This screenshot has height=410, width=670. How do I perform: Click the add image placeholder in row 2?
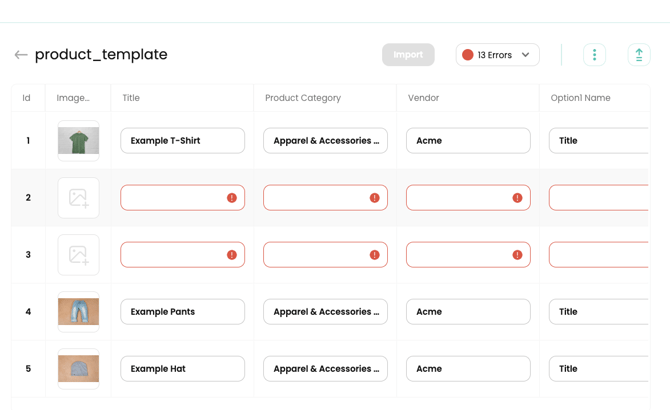tap(78, 198)
